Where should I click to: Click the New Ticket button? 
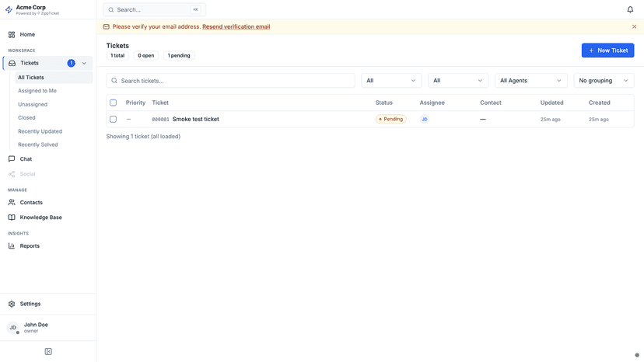pyautogui.click(x=607, y=50)
